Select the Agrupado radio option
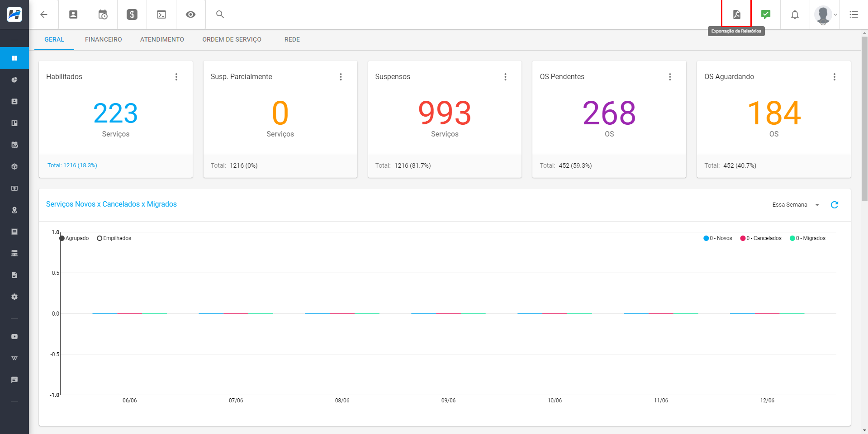The image size is (868, 434). pyautogui.click(x=62, y=238)
